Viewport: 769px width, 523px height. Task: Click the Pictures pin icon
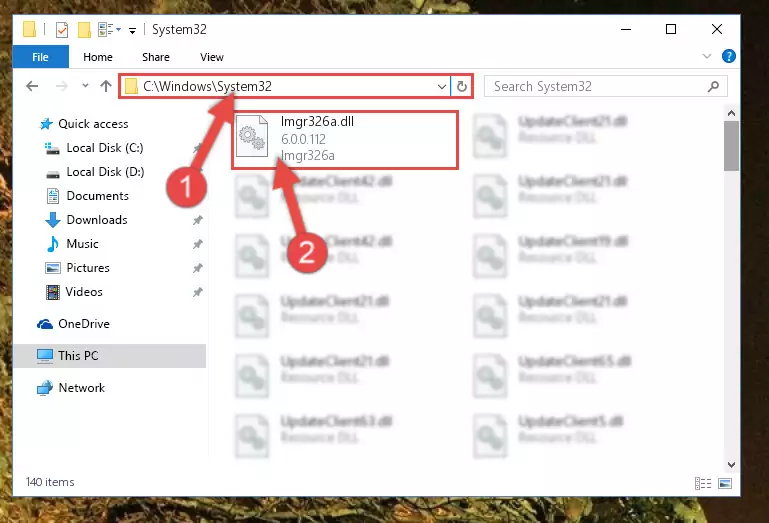(198, 268)
